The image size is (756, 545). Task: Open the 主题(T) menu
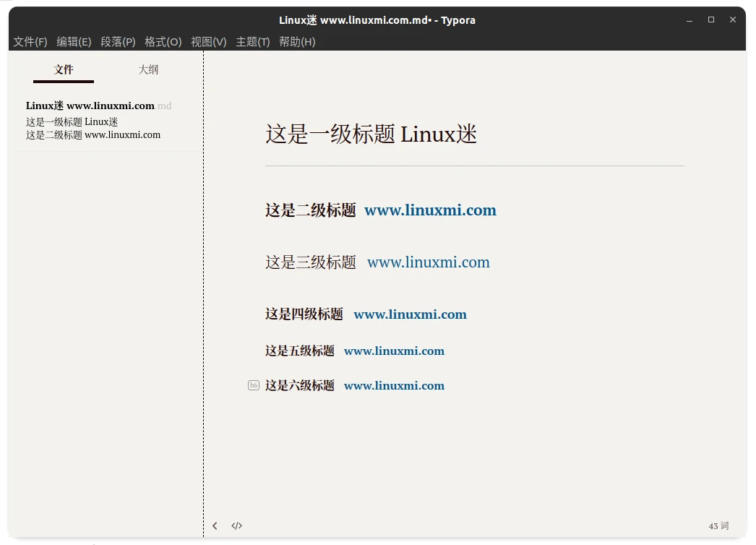(252, 42)
